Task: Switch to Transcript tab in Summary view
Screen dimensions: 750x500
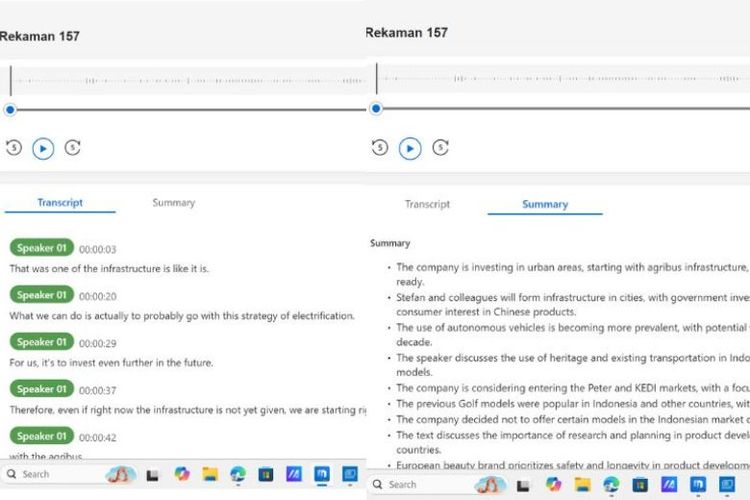Action: point(427,204)
